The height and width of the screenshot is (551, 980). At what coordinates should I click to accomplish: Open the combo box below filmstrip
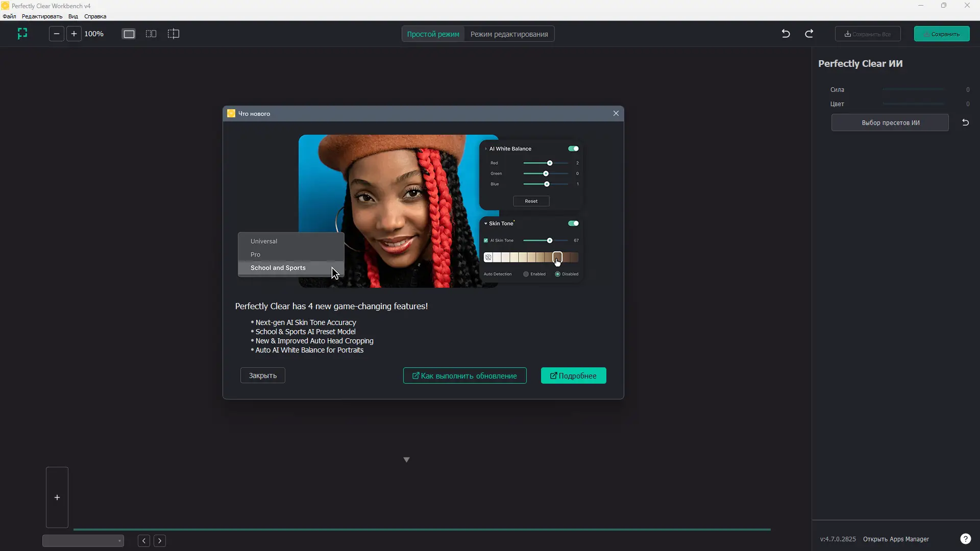point(83,541)
